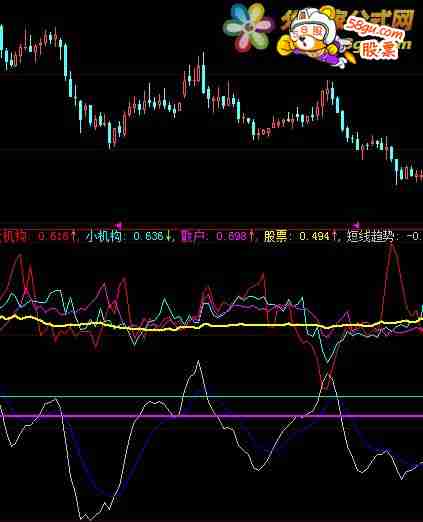The width and height of the screenshot is (423, 522).
Task: Click the red up arrow after 0.494
Action: [x=334, y=236]
